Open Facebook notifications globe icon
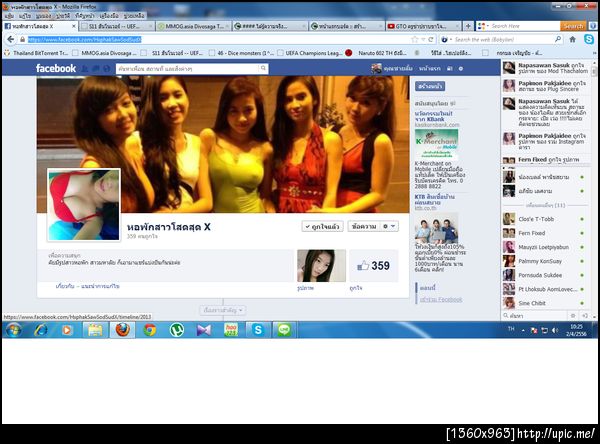Viewport: 600px width, 444px height. tap(107, 69)
